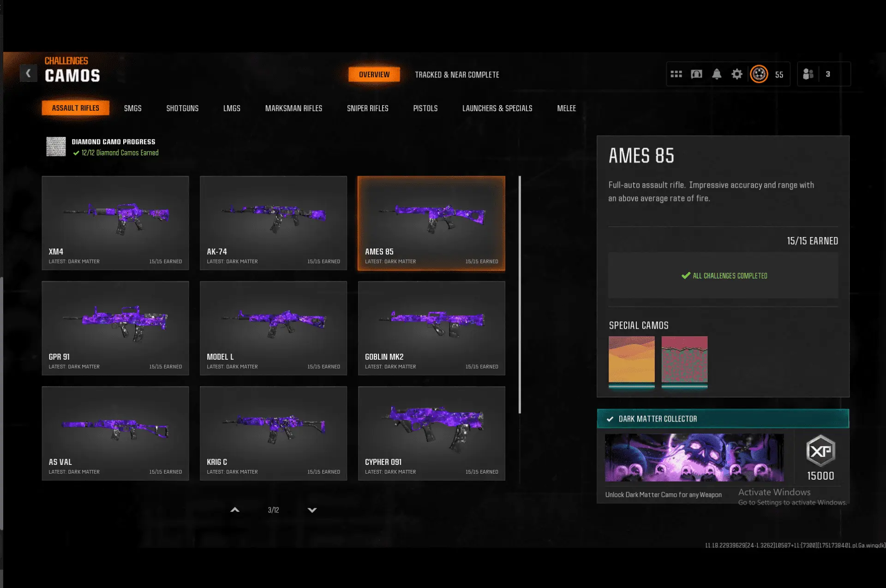Click the XP reward icon showing 15000
The image size is (886, 588).
820,451
